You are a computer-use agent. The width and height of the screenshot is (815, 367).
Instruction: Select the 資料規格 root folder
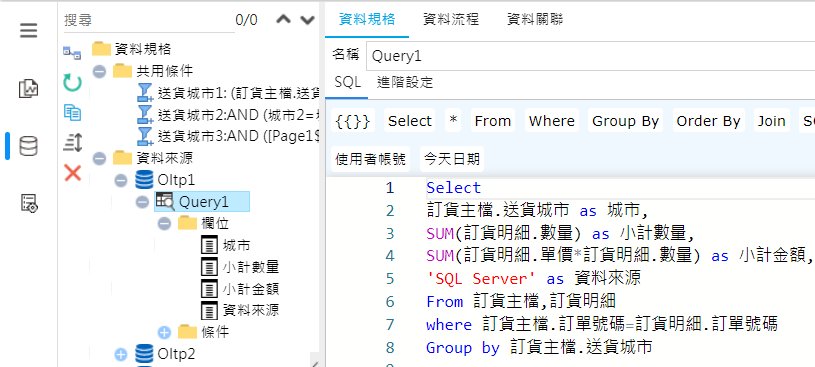coord(132,49)
